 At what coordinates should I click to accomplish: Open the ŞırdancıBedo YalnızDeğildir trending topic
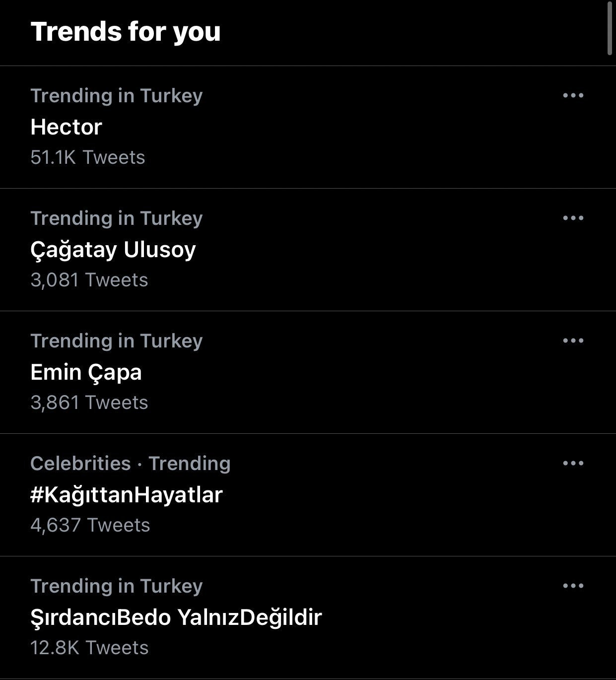[176, 617]
